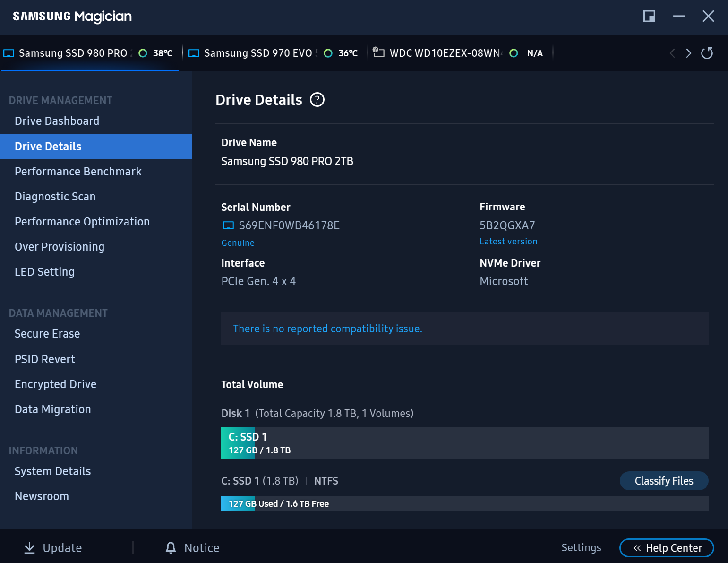The image size is (728, 563).
Task: Click the C: SSD 1 volume bar
Action: tap(465, 443)
